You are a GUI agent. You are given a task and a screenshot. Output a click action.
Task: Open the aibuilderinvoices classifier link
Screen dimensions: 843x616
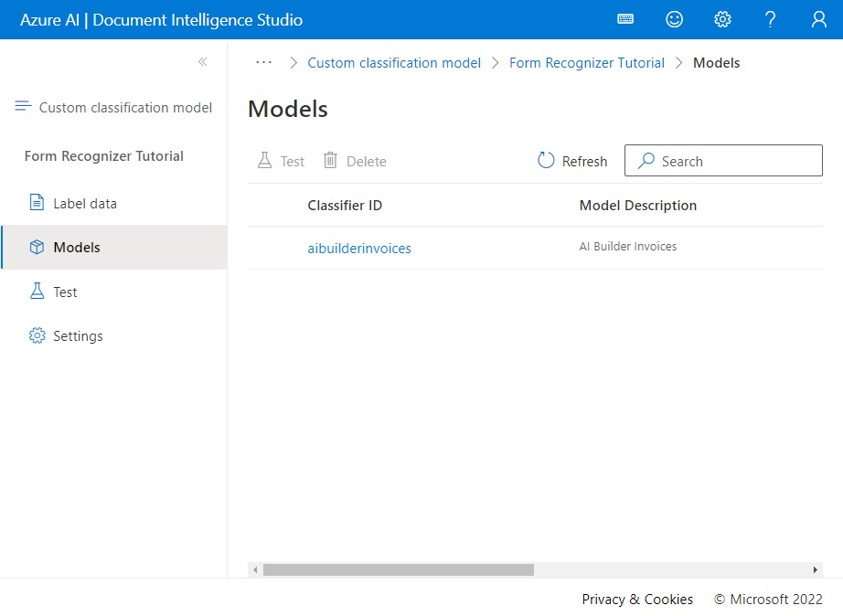359,249
